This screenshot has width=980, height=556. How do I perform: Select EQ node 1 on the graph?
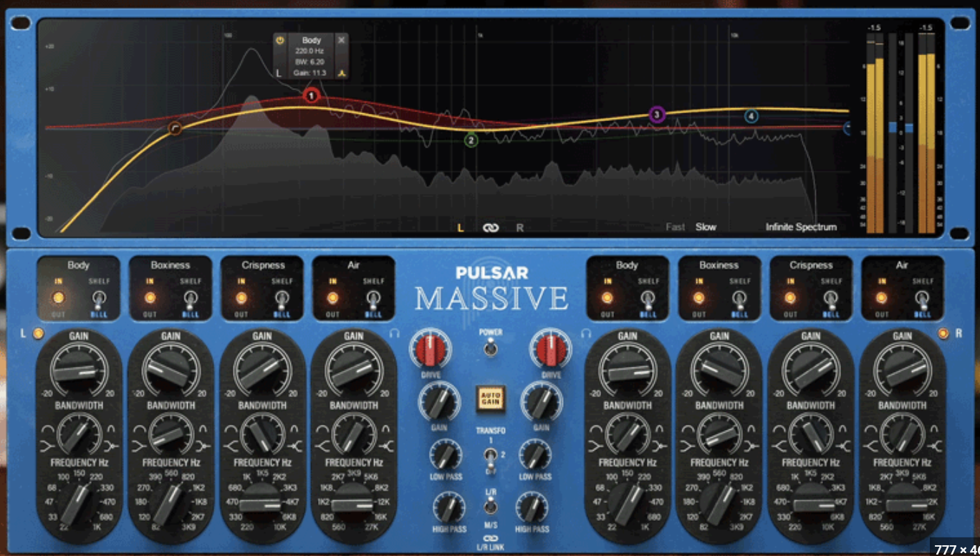click(311, 95)
